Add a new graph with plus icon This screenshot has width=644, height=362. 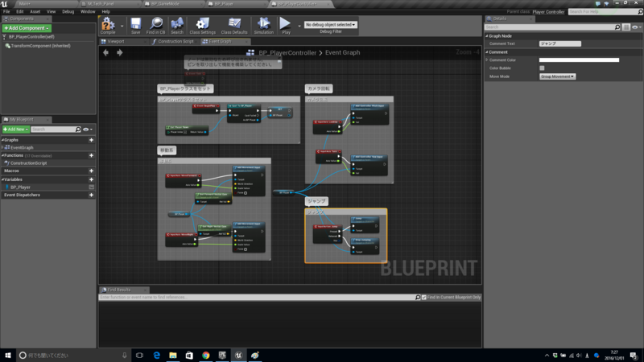[91, 140]
